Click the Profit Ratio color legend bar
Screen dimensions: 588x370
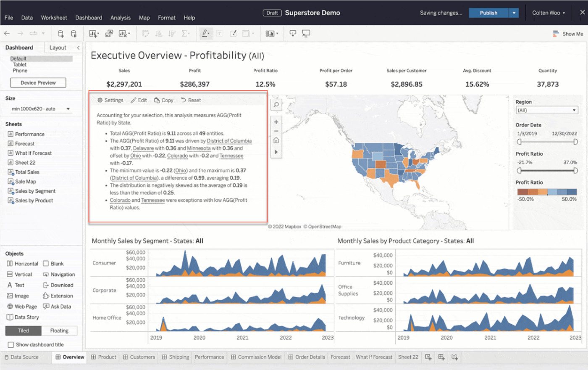click(x=547, y=192)
